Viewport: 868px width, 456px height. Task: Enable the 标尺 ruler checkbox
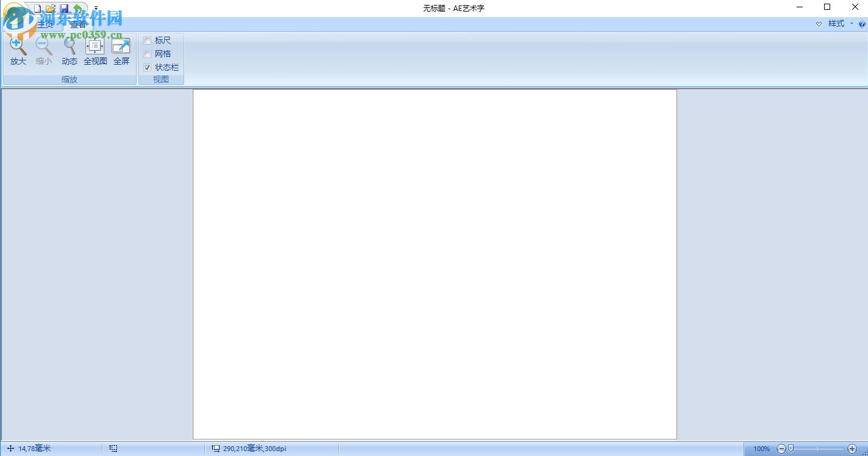point(147,41)
